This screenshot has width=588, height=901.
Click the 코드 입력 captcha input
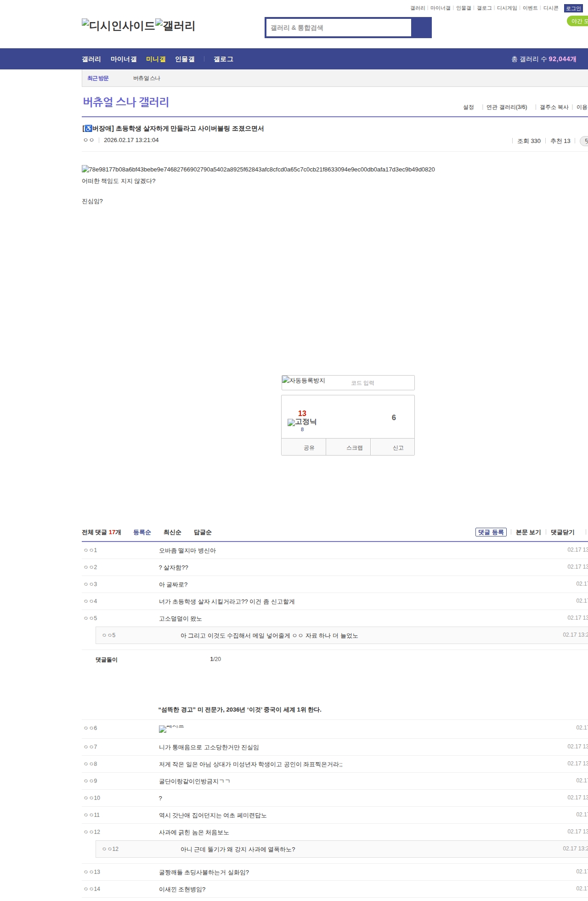[x=380, y=383]
